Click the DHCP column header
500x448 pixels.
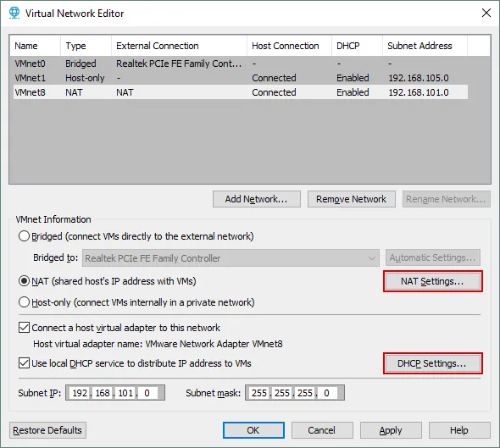pyautogui.click(x=357, y=46)
